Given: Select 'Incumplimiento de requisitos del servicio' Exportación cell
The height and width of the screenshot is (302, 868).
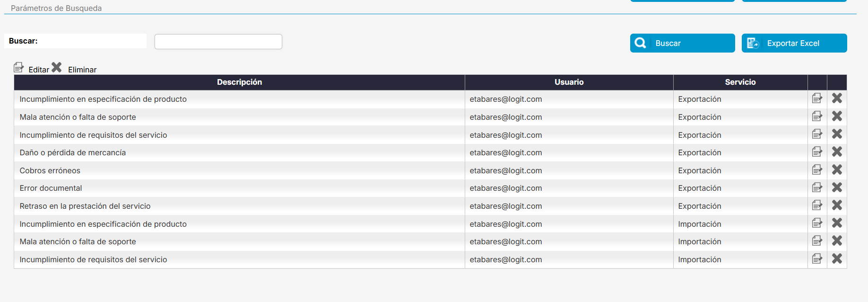Looking at the screenshot, I should pyautogui.click(x=239, y=135).
